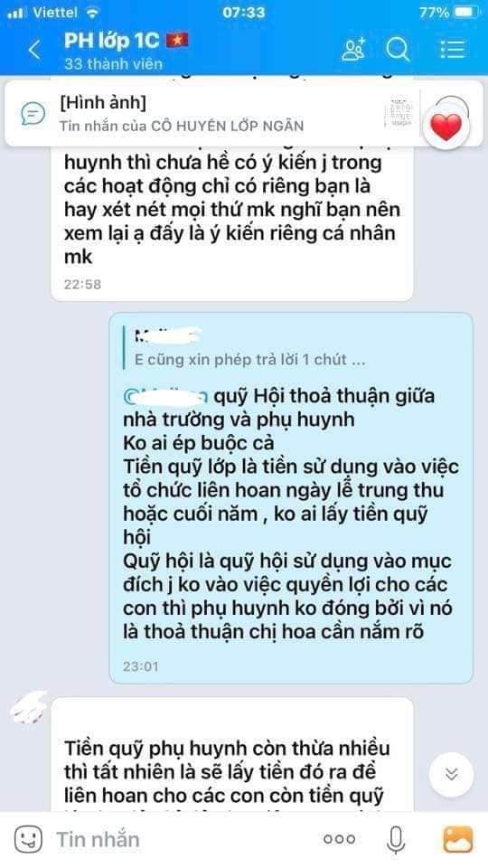Tap the pinned image thumbnail

[400, 113]
